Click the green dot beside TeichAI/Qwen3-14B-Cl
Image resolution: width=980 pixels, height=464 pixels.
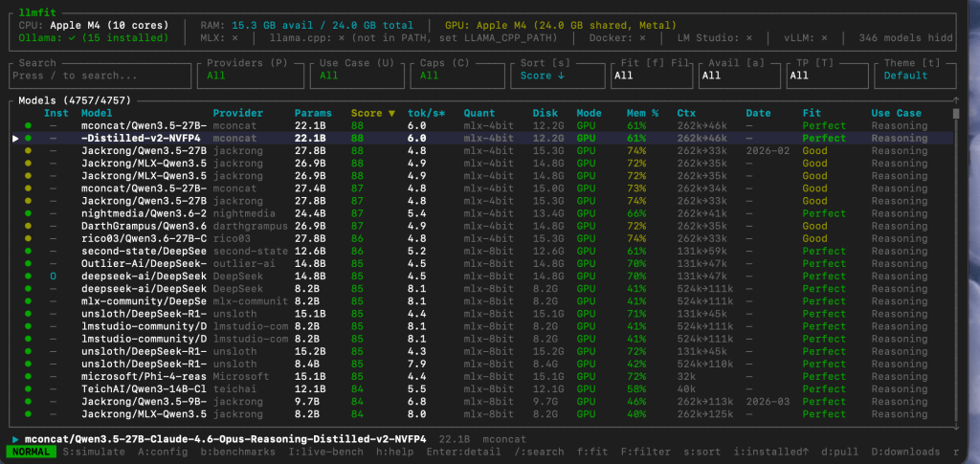tap(28, 388)
